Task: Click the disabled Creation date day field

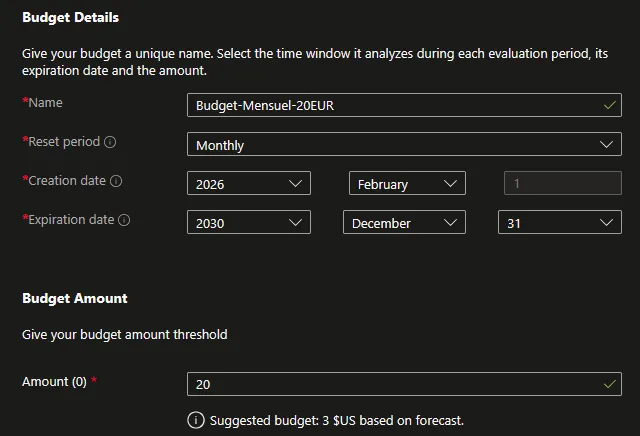Action: [563, 183]
